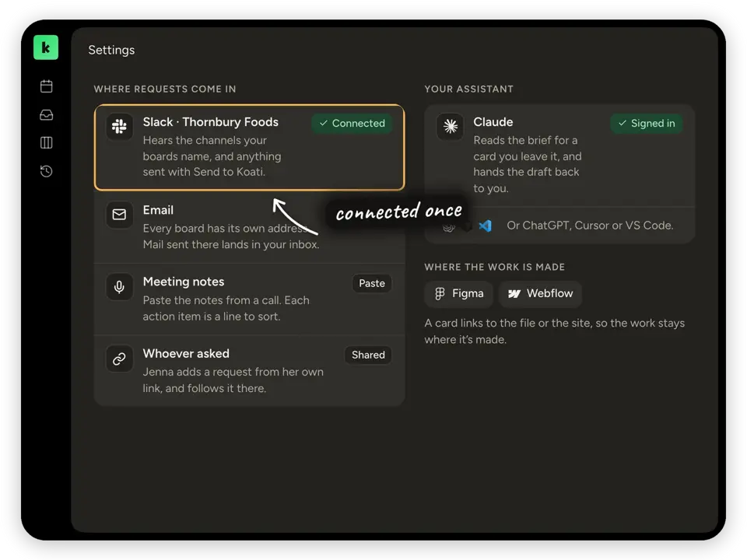Open the calendar view in sidebar
Image resolution: width=747 pixels, height=560 pixels.
46,86
